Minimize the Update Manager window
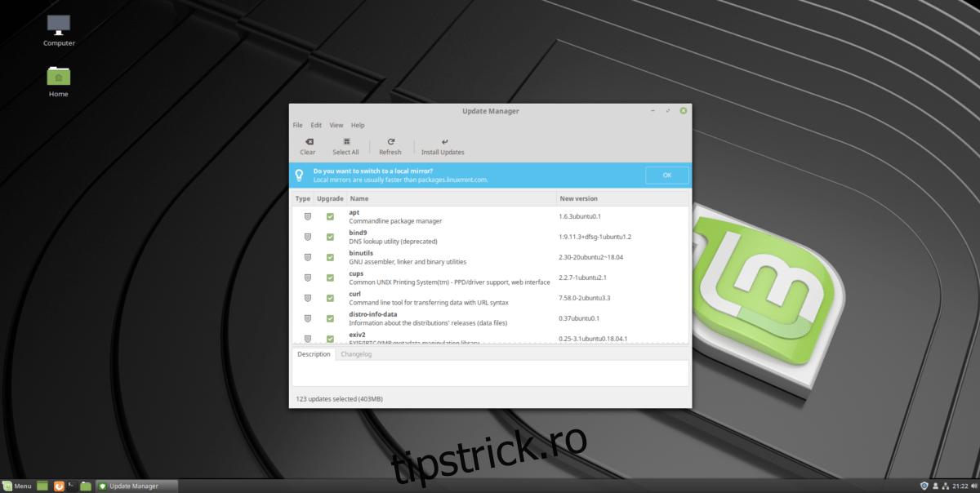 coord(653,110)
